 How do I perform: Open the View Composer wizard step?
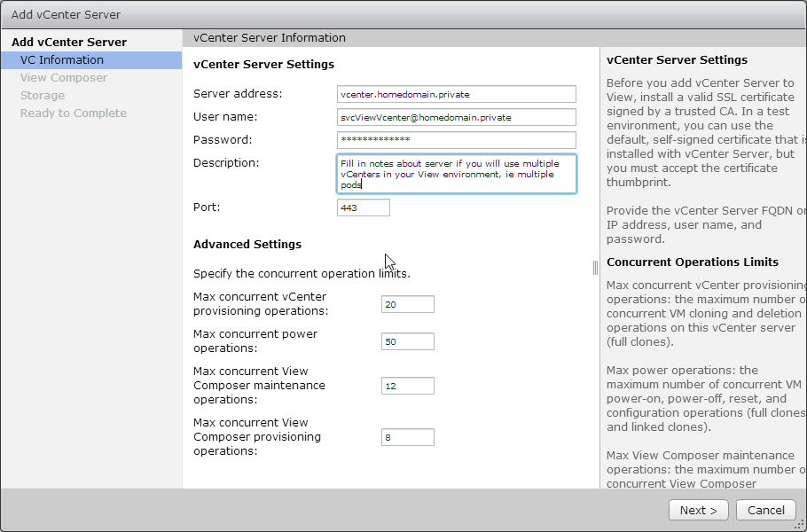tap(64, 78)
